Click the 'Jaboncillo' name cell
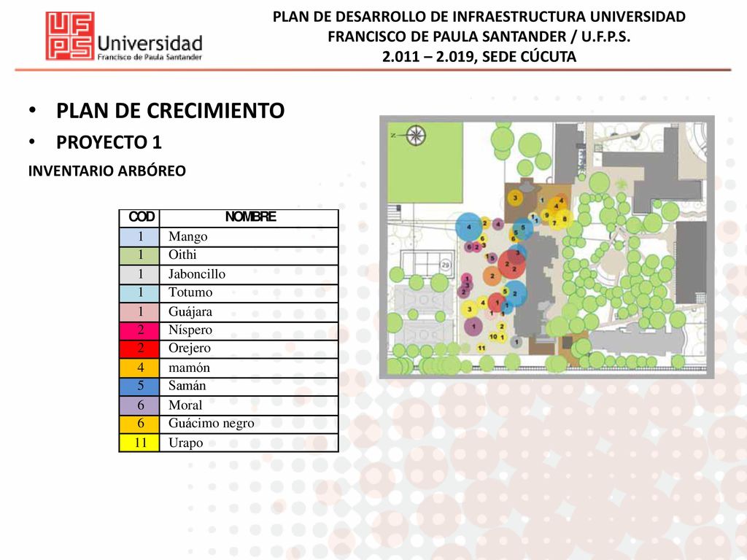The width and height of the screenshot is (747, 560). coord(249,274)
